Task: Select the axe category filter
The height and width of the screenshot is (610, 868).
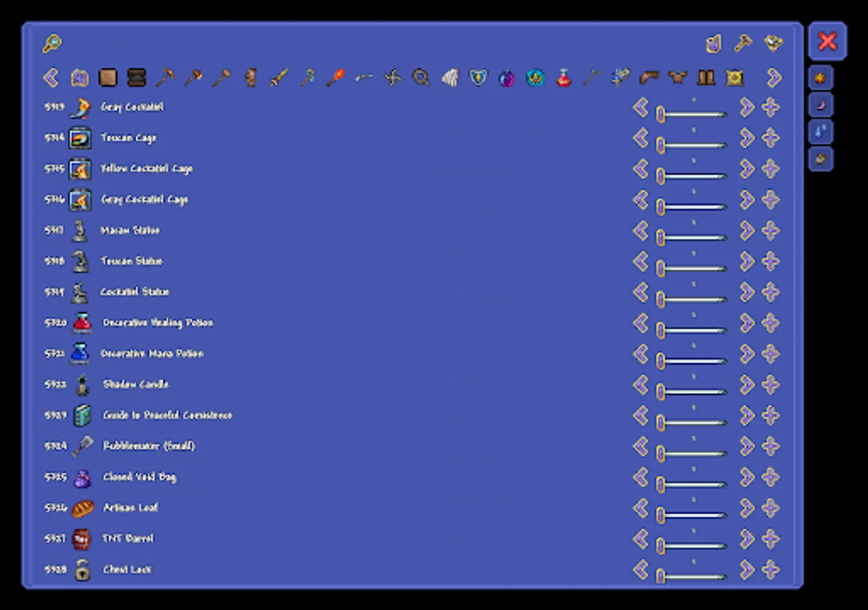Action: (x=193, y=77)
